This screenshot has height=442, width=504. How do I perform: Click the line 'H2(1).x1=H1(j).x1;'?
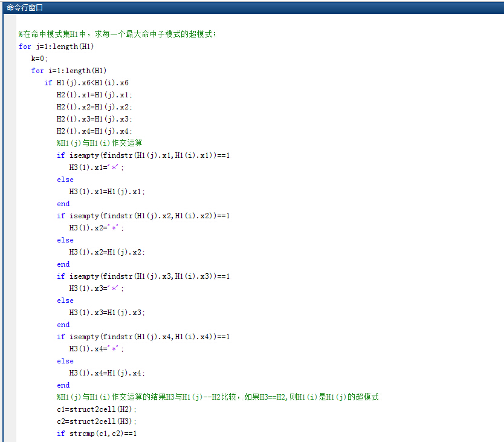94,95
